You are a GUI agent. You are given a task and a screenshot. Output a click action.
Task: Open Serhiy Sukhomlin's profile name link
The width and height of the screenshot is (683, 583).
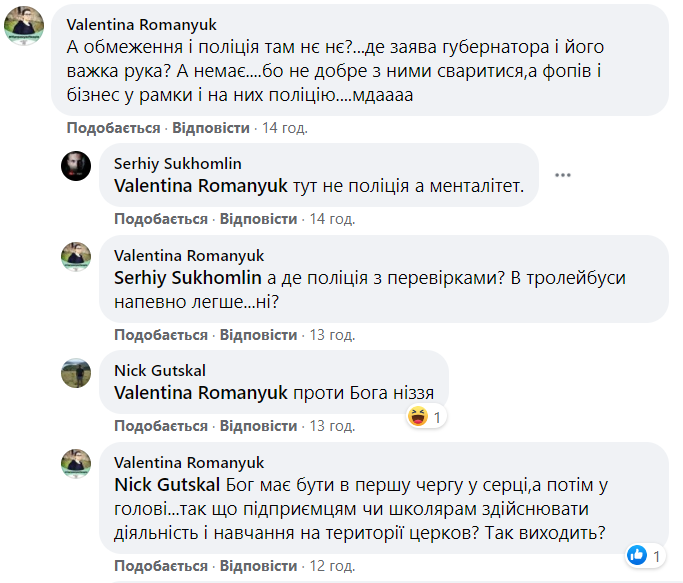pos(177,163)
